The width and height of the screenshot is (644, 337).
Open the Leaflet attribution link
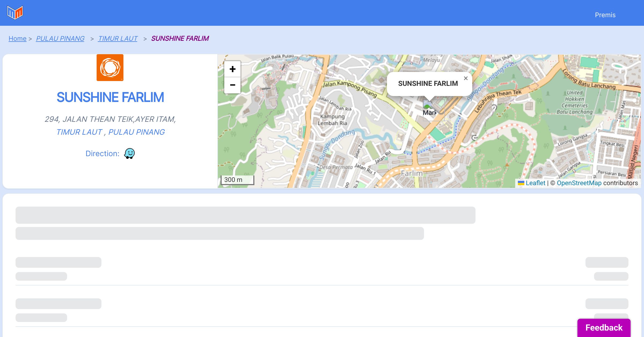[x=535, y=183]
